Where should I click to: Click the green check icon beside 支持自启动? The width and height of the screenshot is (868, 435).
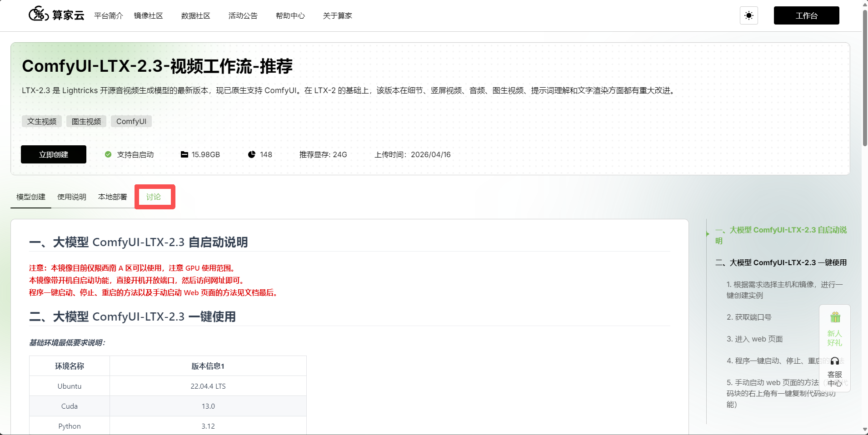pyautogui.click(x=108, y=154)
